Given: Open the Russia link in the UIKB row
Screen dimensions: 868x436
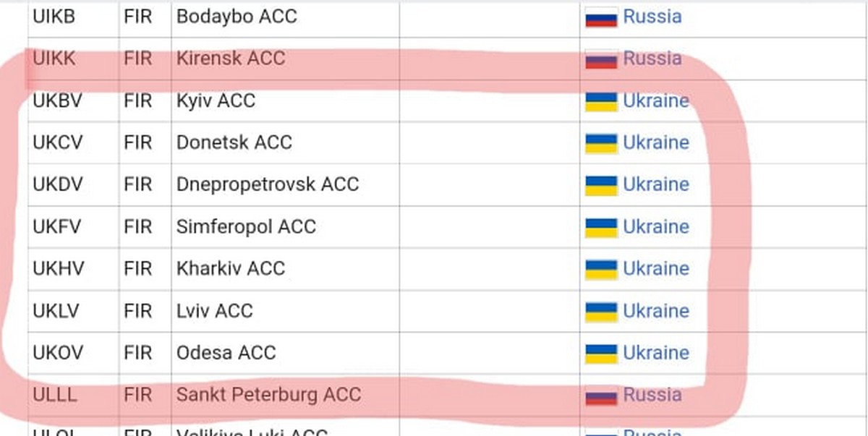Looking at the screenshot, I should coord(652,17).
